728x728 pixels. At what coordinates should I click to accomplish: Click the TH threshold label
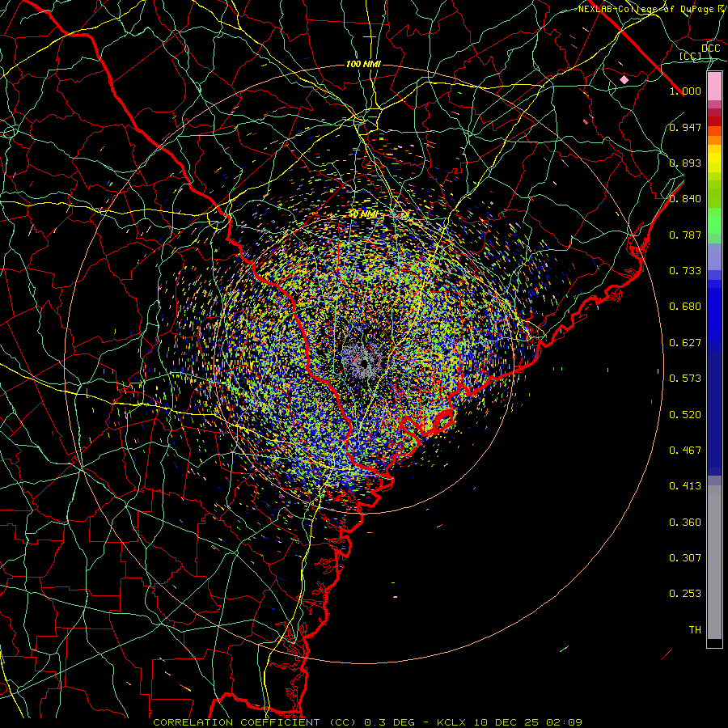[695, 630]
